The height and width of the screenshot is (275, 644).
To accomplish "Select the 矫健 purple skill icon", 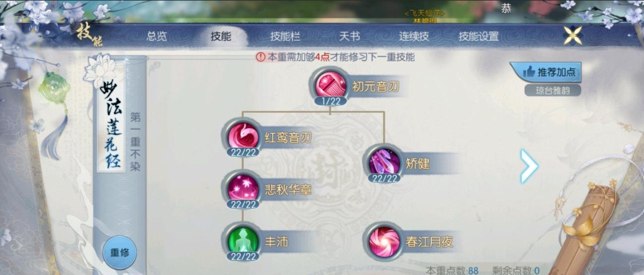I will (384, 161).
